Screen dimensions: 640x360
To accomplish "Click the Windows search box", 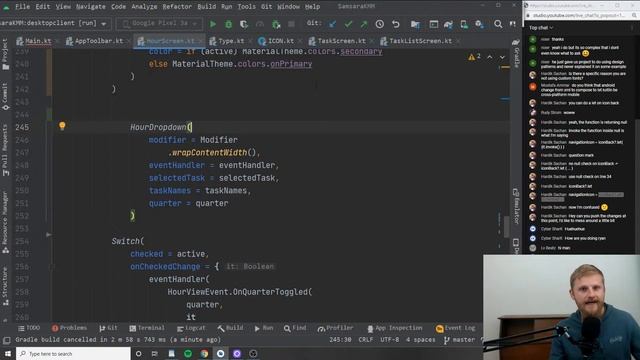I will tap(73, 353).
